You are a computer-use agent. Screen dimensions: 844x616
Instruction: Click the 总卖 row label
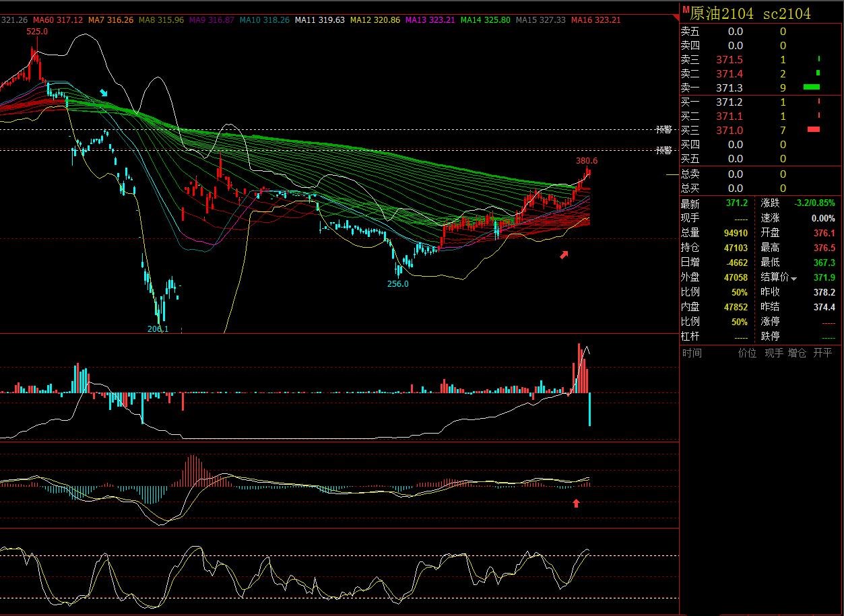tap(690, 174)
